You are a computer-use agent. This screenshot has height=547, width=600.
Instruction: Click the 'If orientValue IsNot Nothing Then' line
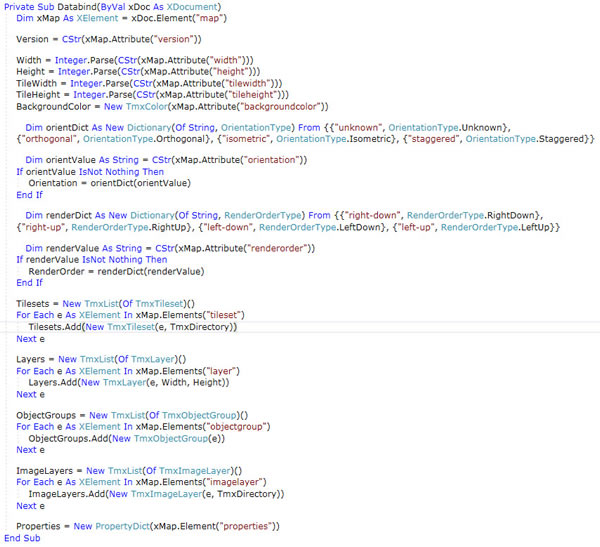pos(90,171)
